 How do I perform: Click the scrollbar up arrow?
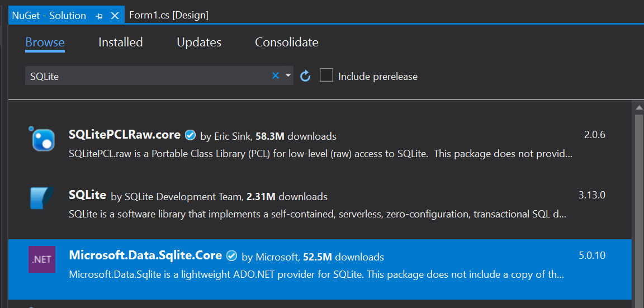pyautogui.click(x=638, y=107)
